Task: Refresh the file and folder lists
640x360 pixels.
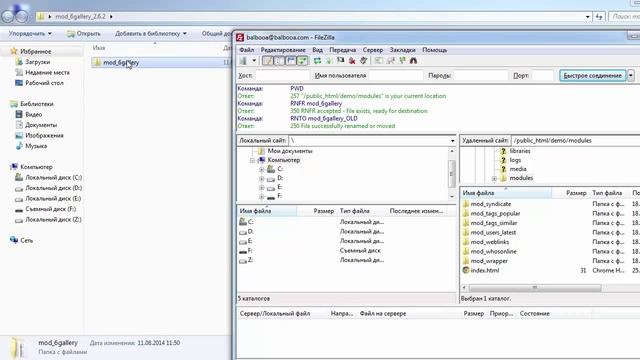Action: coord(318,61)
